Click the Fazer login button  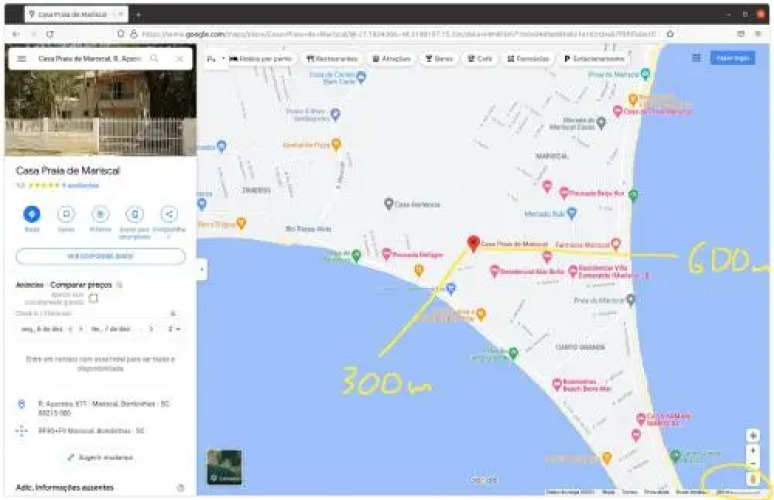732,58
